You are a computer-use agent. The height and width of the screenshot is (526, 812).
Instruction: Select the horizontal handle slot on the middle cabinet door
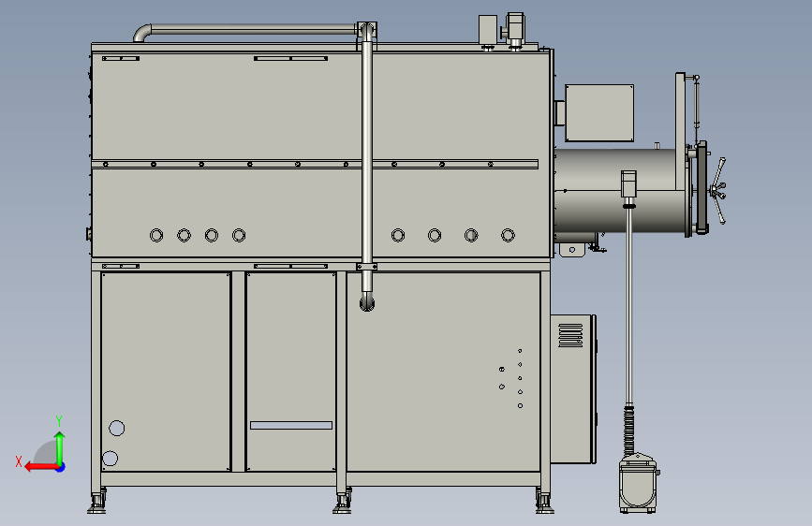pyautogui.click(x=291, y=426)
